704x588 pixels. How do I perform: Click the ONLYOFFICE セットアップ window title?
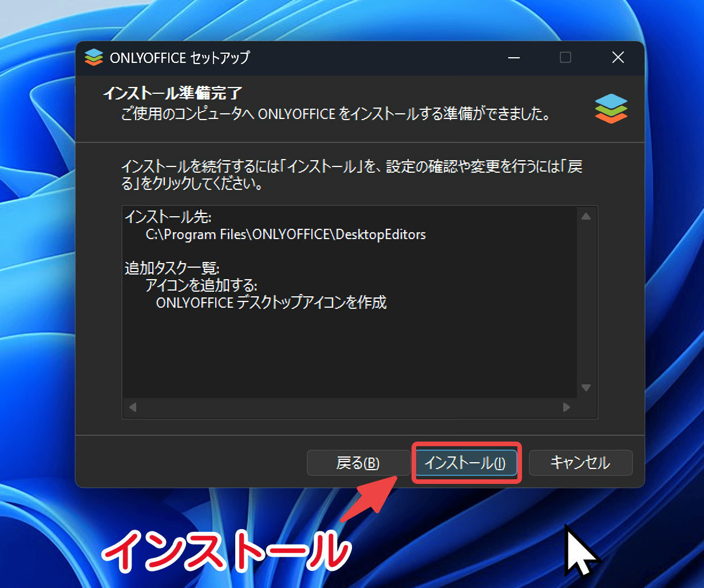click(x=180, y=58)
